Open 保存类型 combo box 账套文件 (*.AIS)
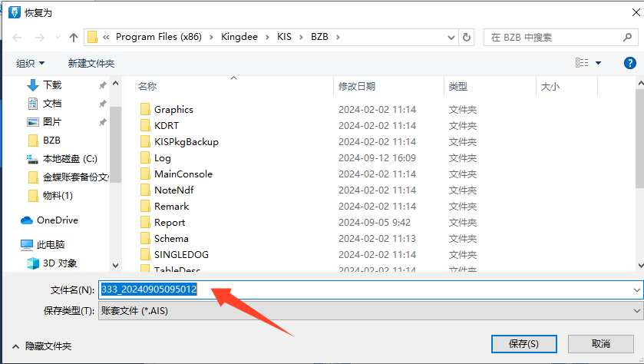The width and height of the screenshot is (644, 364). click(371, 311)
